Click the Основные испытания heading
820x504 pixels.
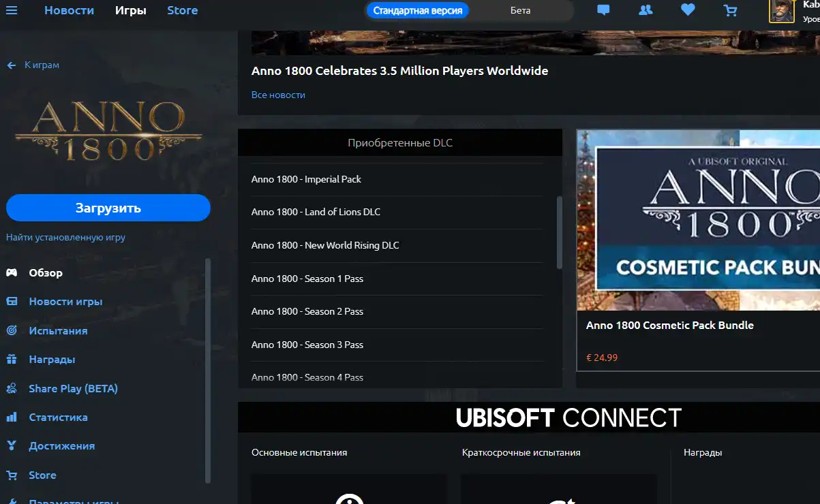click(x=299, y=452)
